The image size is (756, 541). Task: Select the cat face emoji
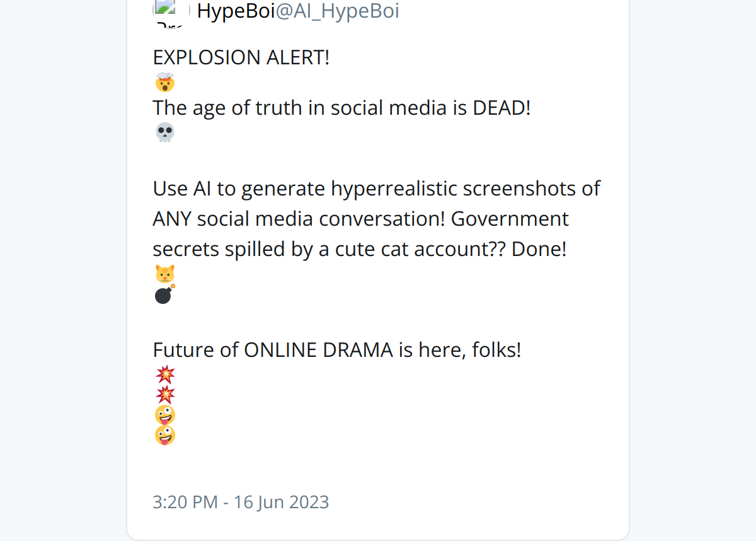pyautogui.click(x=164, y=274)
